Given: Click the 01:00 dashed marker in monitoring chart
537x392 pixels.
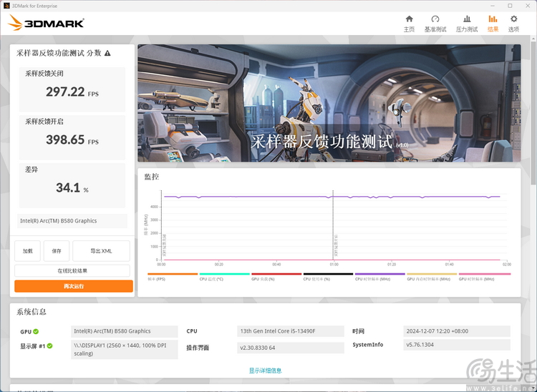Looking at the screenshot, I should [x=333, y=226].
